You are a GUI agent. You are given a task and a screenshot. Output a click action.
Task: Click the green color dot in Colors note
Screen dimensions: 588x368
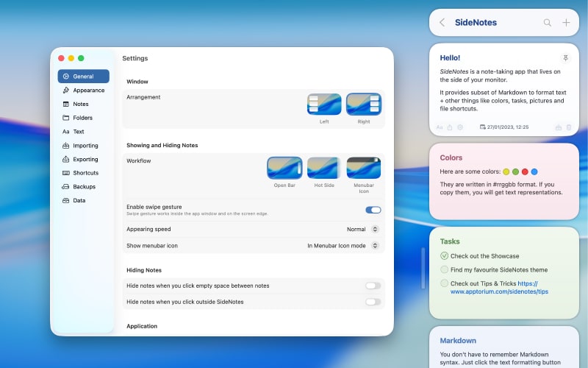click(x=515, y=171)
